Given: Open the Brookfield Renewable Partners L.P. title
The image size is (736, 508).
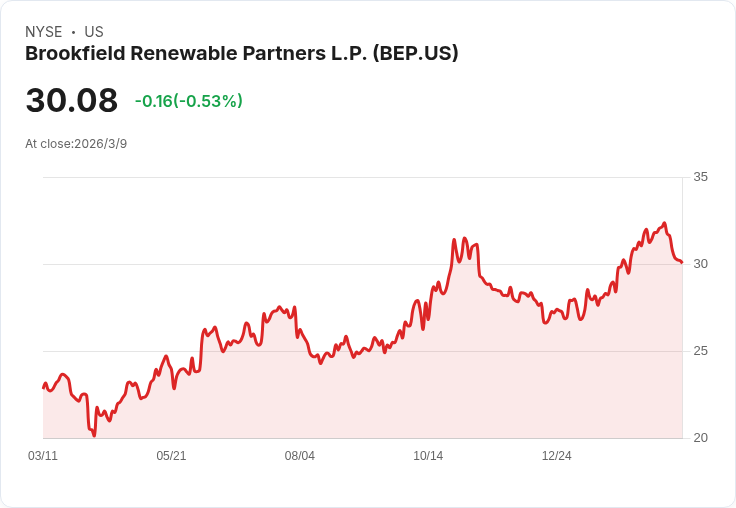Looking at the screenshot, I should click(241, 53).
